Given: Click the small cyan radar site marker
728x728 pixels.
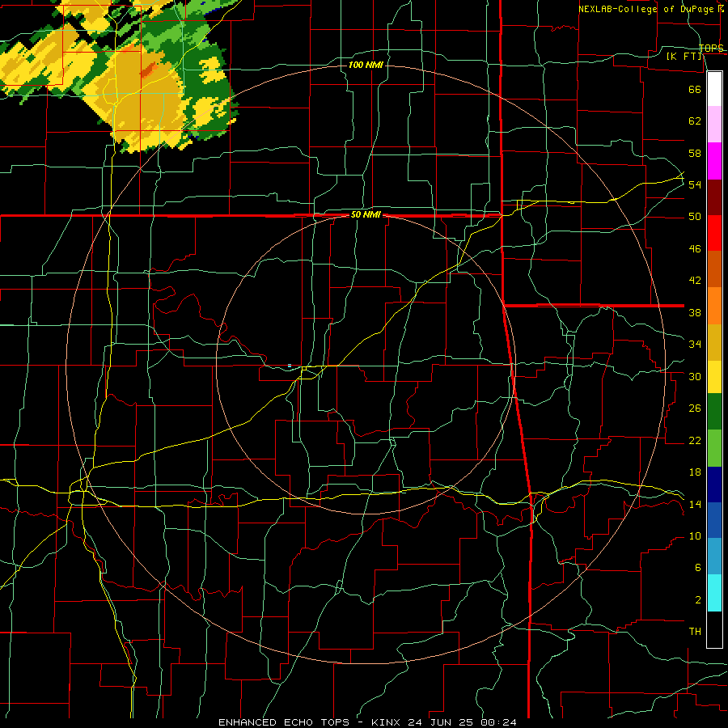Looking at the screenshot, I should pyautogui.click(x=290, y=366).
